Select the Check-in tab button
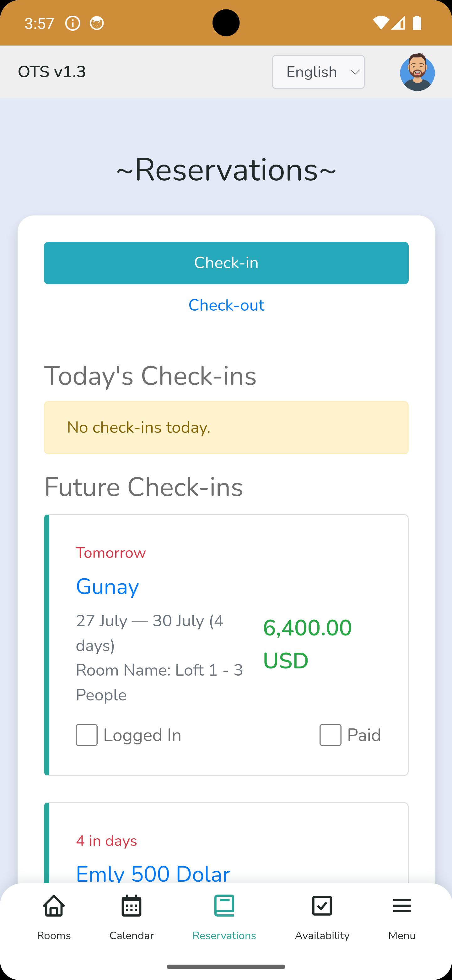Screen dimensions: 452x980 226,263
